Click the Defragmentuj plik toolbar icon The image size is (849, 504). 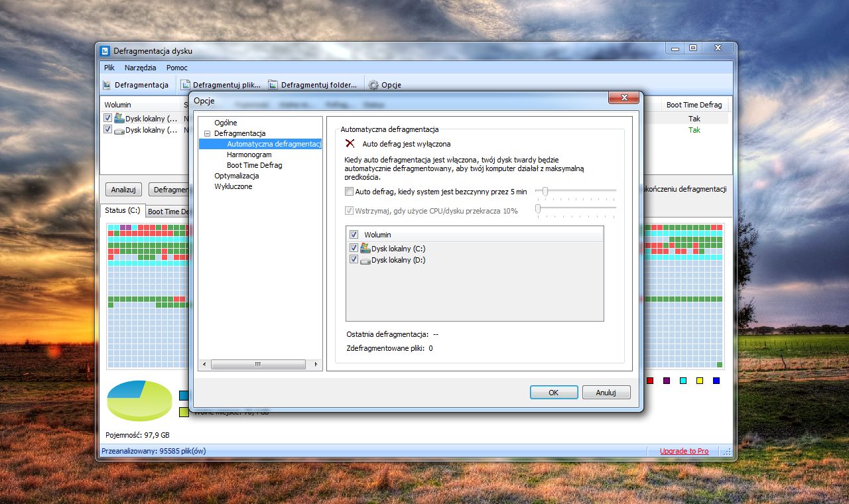tap(186, 85)
